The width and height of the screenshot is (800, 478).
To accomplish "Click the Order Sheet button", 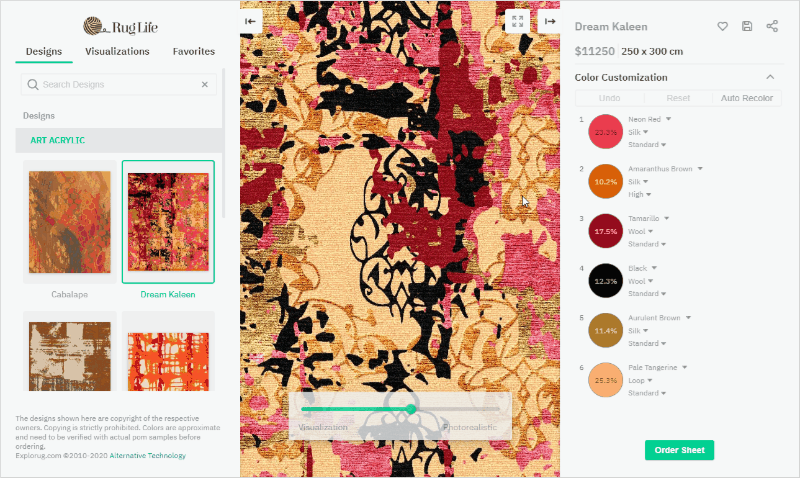I will [x=679, y=450].
